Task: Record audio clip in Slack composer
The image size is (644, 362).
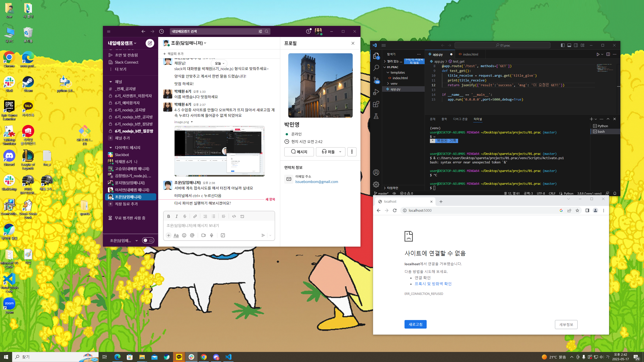Action: click(x=212, y=235)
